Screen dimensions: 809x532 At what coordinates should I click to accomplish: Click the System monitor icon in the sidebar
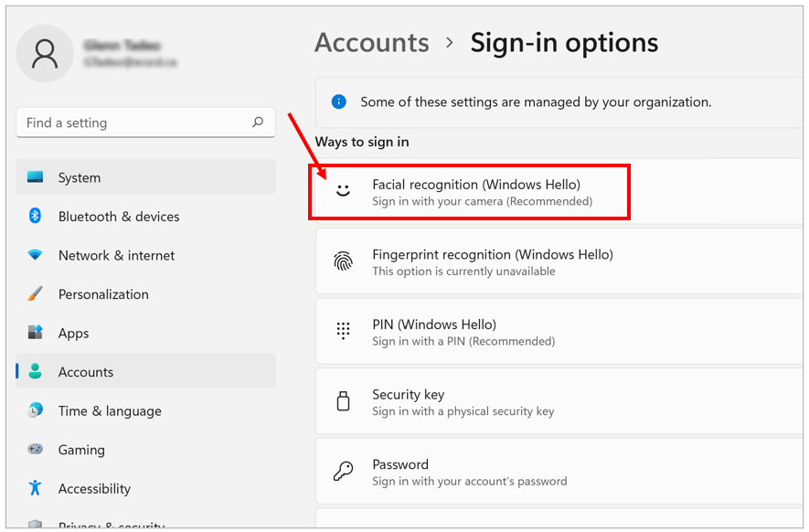(35, 177)
